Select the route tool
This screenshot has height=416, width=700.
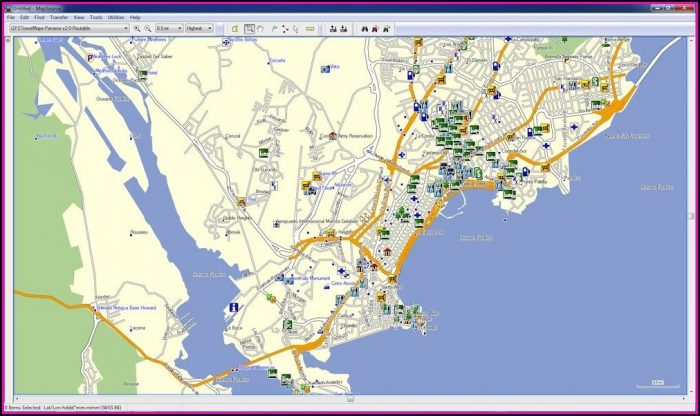coord(285,29)
